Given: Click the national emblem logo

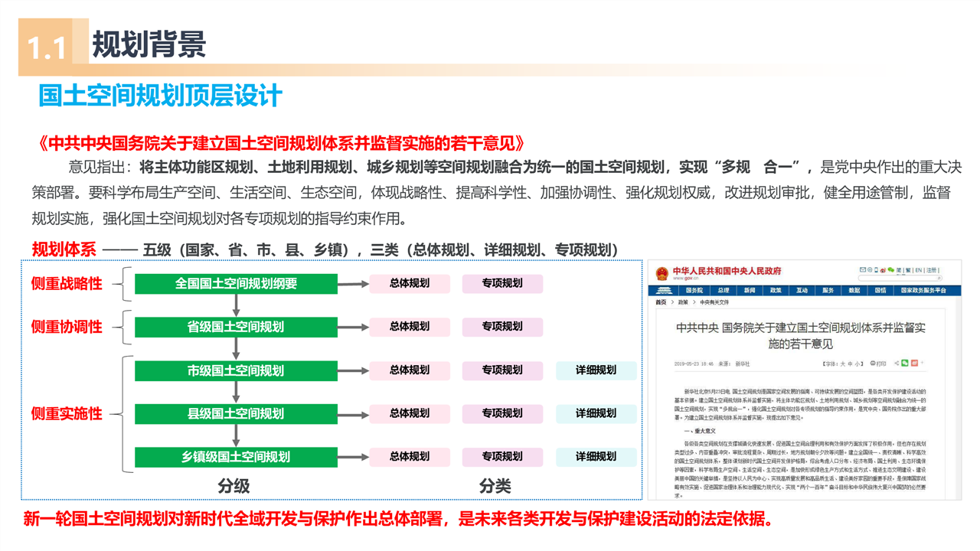Looking at the screenshot, I should coord(661,274).
